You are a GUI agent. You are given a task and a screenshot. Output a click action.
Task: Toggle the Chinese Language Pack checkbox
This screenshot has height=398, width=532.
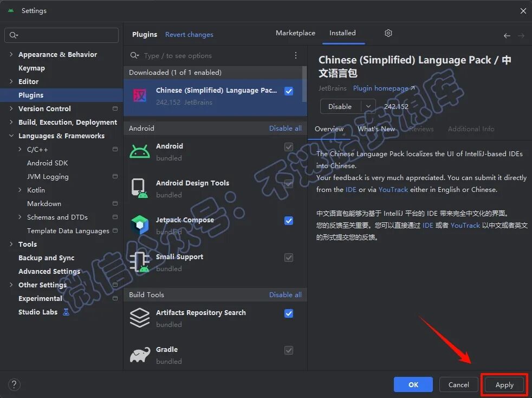pyautogui.click(x=289, y=91)
